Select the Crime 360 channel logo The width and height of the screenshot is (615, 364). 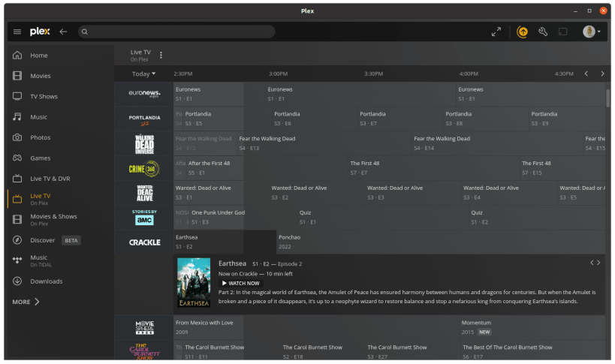click(144, 168)
